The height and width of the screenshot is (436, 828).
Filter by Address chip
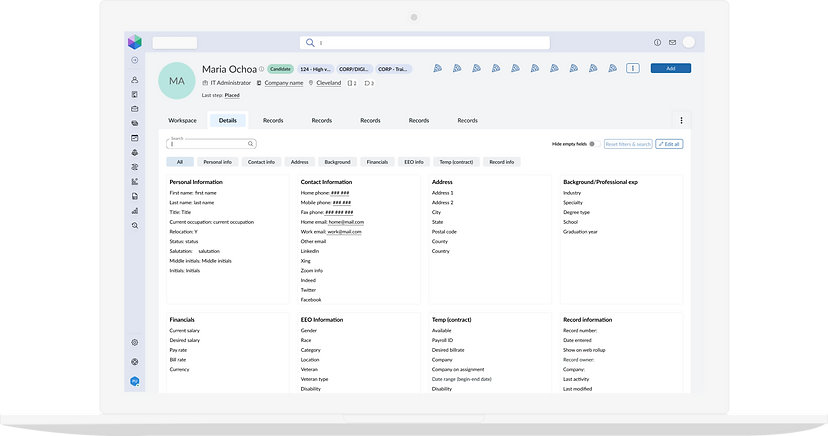(x=299, y=162)
